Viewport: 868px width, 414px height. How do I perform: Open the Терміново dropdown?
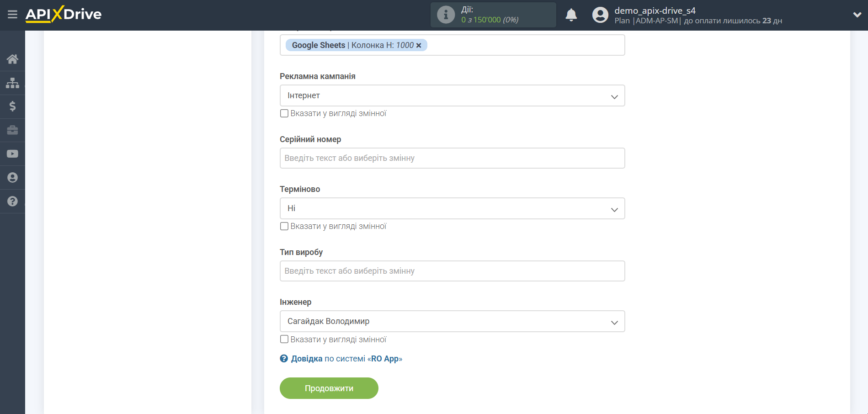tap(452, 208)
